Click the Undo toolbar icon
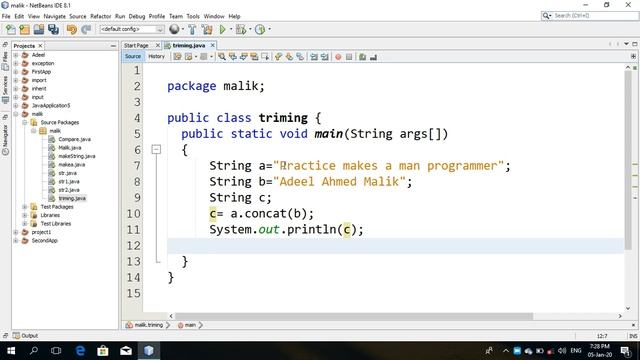The width and height of the screenshot is (640, 360). pos(72,29)
